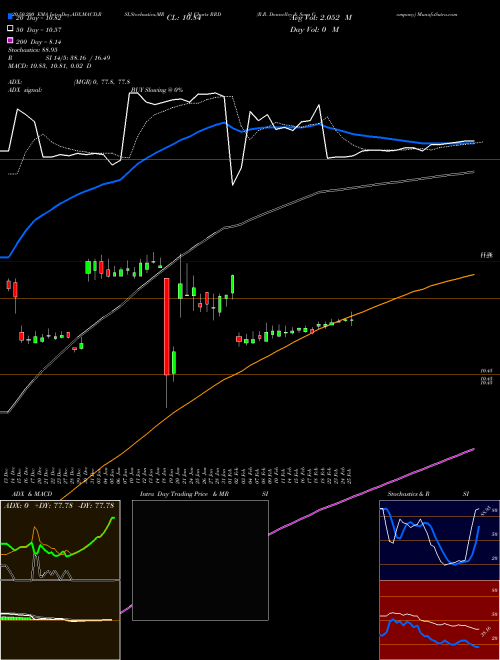
Task: Click the 'ADX & MACD' panel title
Action: click(x=32, y=494)
